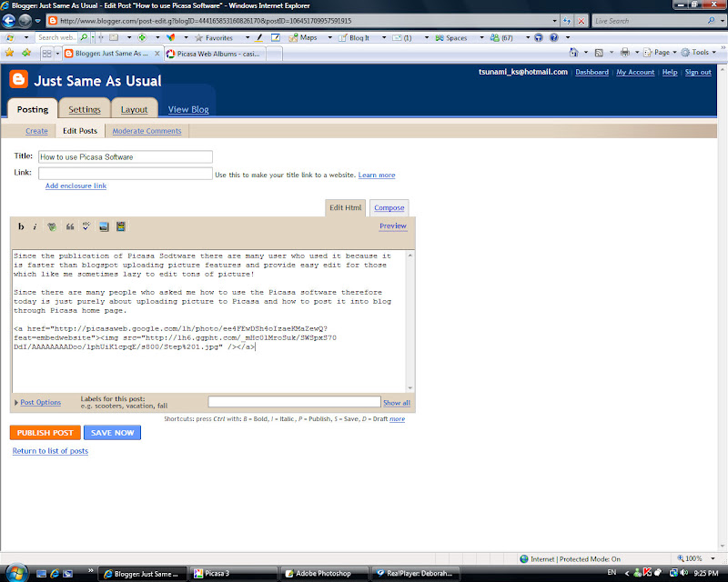Open the Windows Start orb

pos(15,573)
